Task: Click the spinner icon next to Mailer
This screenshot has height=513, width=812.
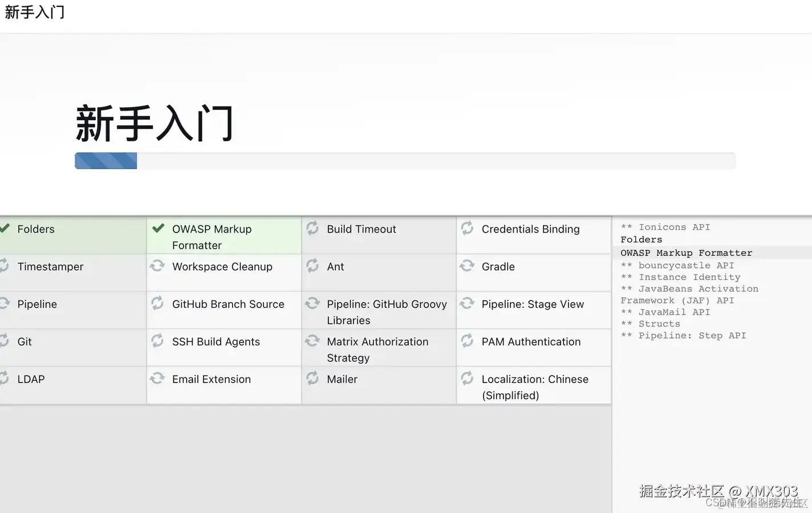Action: click(312, 378)
